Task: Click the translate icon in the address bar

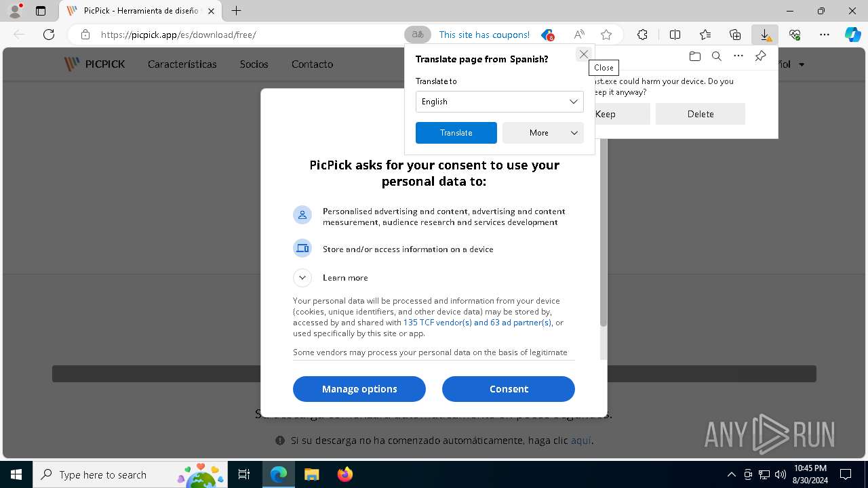Action: click(418, 35)
